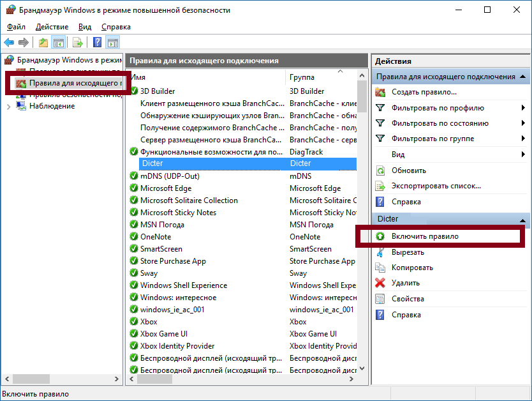Open the 'Справка' menu in the menu bar
Viewport: 532px width, 401px height.
(115, 27)
